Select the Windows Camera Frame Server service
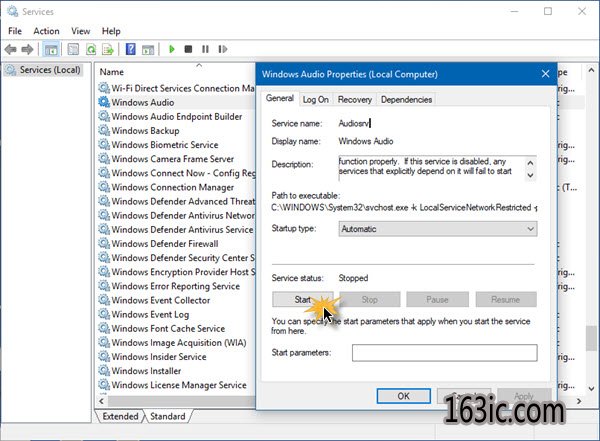 point(177,159)
